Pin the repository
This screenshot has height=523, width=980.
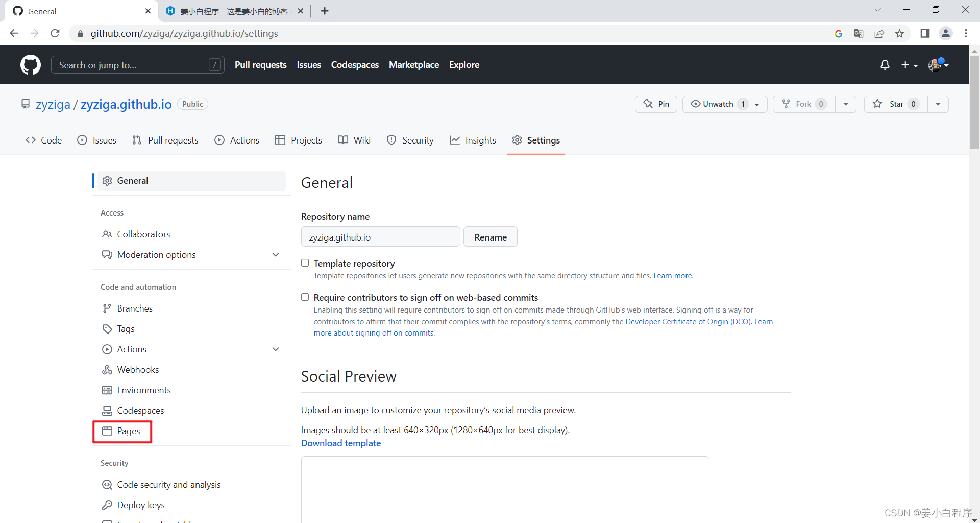coord(656,104)
